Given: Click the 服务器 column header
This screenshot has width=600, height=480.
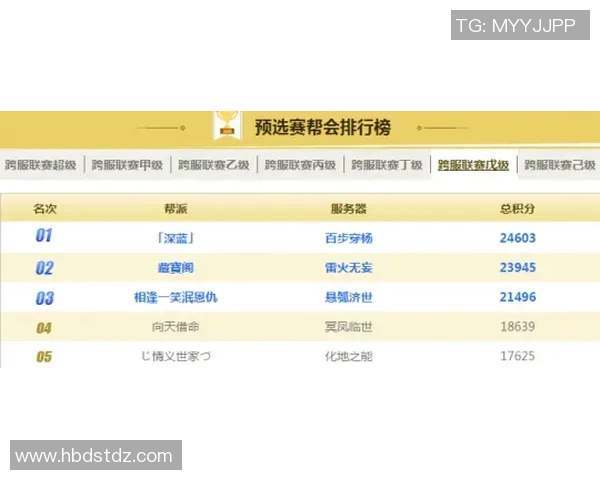Looking at the screenshot, I should (349, 209).
